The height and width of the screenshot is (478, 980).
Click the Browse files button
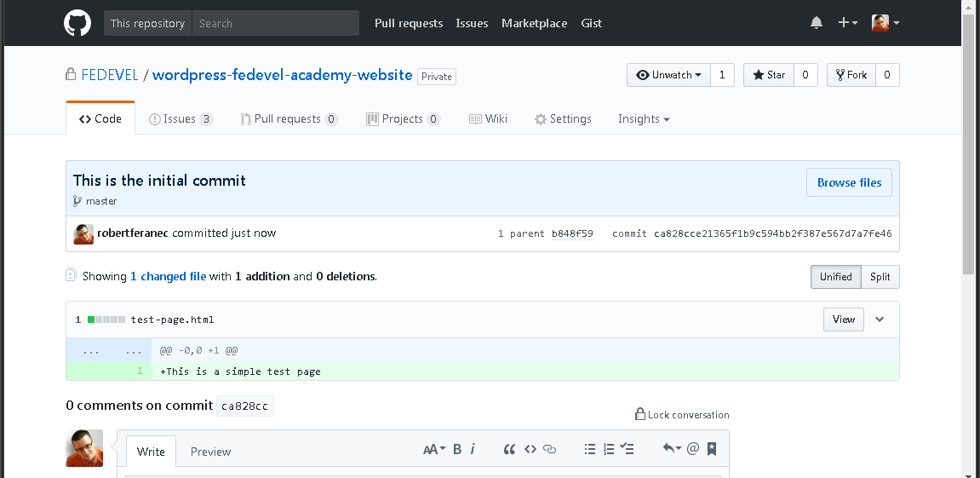[x=849, y=182]
